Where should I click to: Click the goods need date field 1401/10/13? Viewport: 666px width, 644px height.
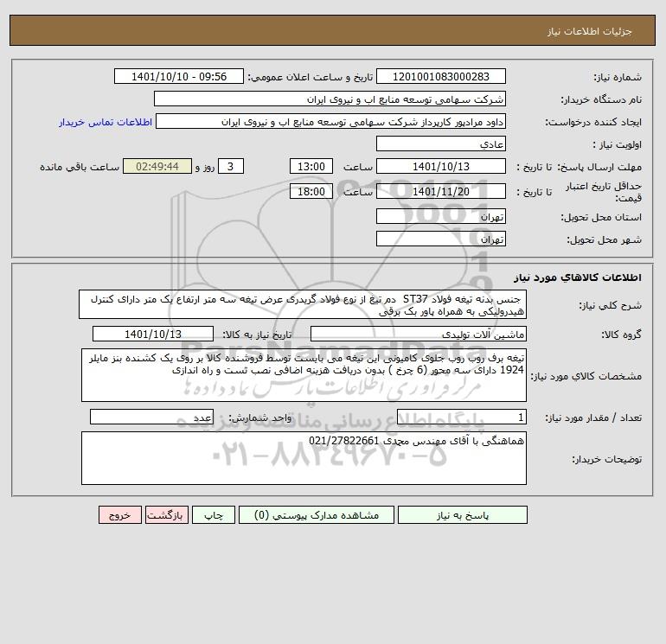(x=153, y=334)
